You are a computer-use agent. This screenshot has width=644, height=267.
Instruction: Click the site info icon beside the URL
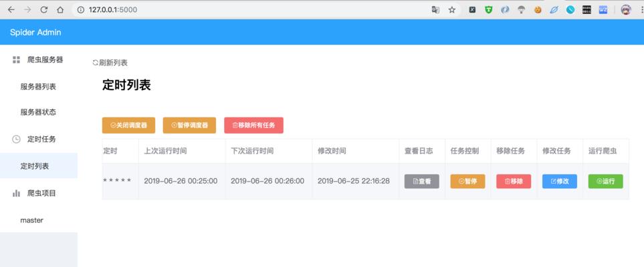pyautogui.click(x=80, y=10)
